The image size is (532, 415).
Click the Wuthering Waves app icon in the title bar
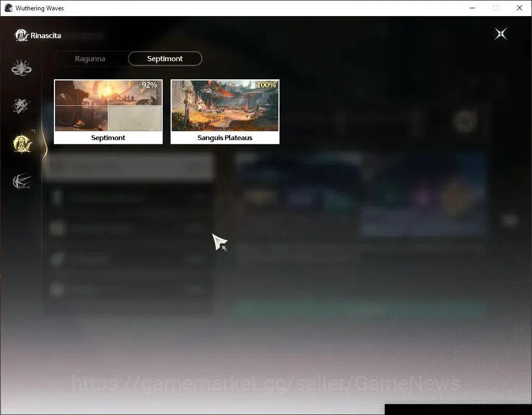[8, 8]
